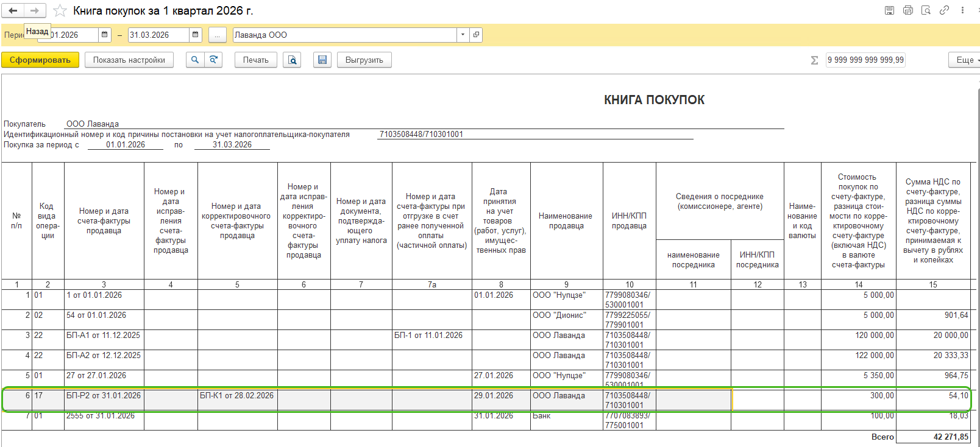Open calendar for period start date
980x447 pixels.
[105, 35]
